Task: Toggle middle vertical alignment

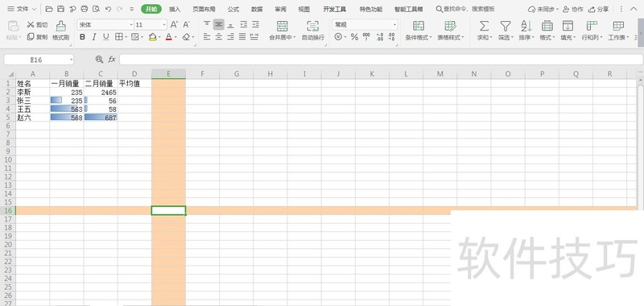Action: 219,24
